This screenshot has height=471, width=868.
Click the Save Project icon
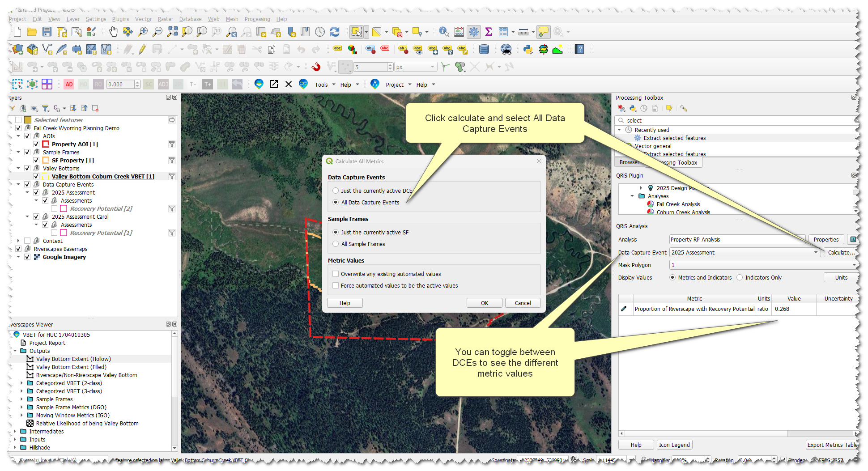coord(47,32)
